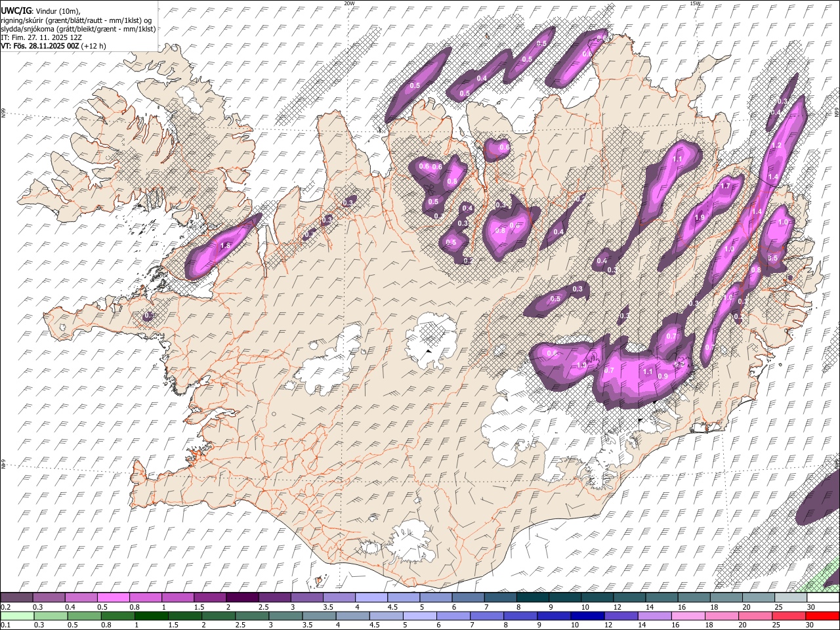Click the '15W' longitude label

pos(695,3)
